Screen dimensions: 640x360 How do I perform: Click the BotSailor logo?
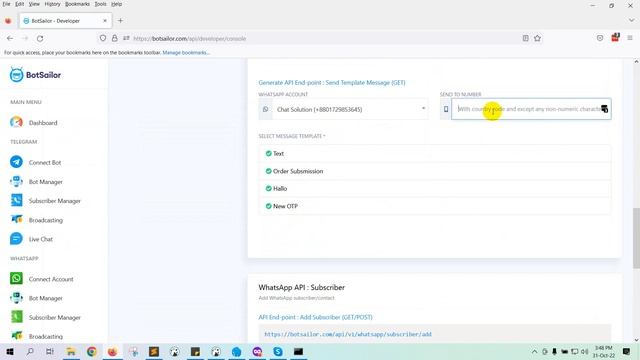point(35,75)
